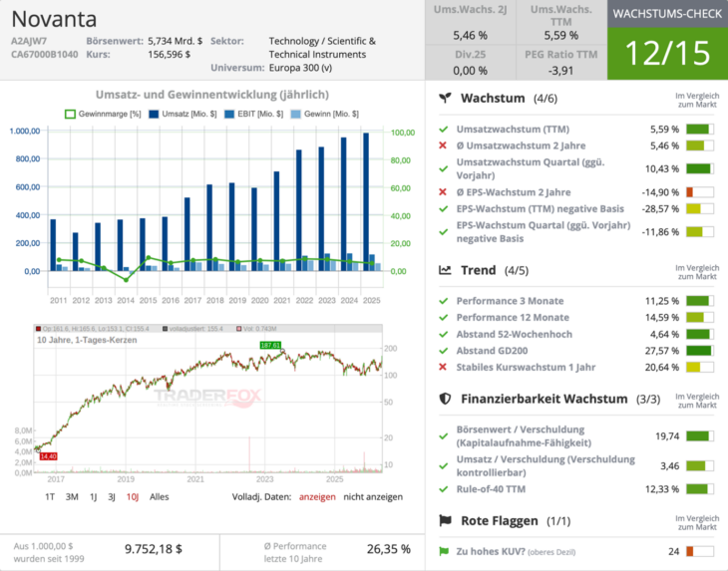
Task: Click checkmark next to Performance 12 Monate
Action: click(444, 317)
